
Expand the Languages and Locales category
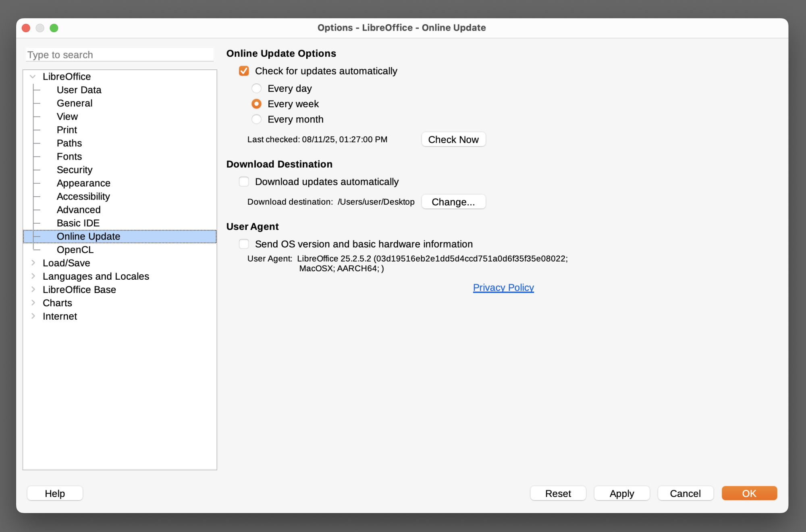pos(33,276)
